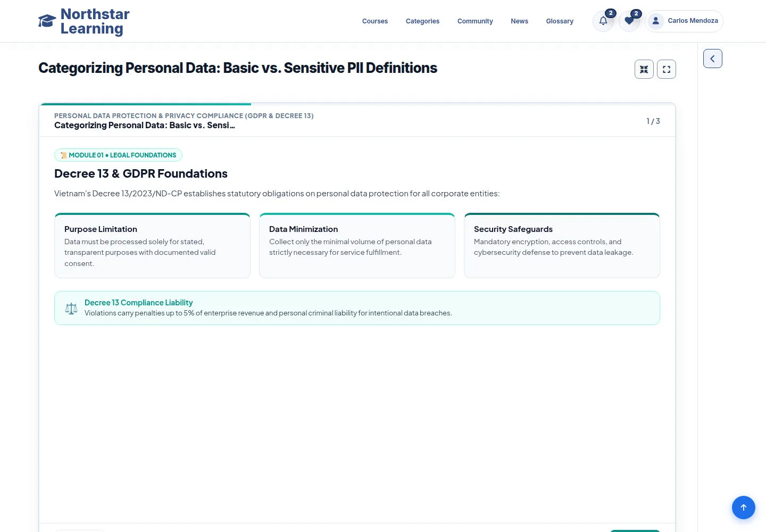The height and width of the screenshot is (532, 766).
Task: Select the Purpose Limitation card
Action: click(x=152, y=245)
